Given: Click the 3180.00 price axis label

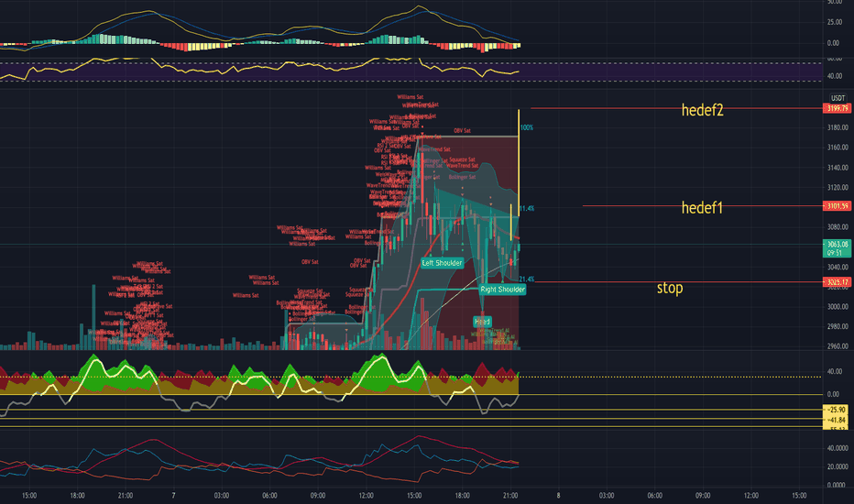Looking at the screenshot, I should 838,127.
